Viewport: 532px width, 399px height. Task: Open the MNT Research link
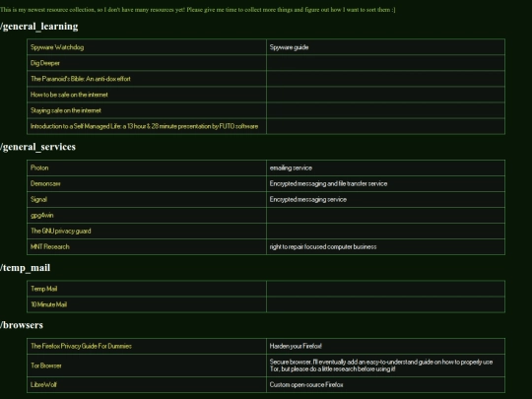(50, 246)
